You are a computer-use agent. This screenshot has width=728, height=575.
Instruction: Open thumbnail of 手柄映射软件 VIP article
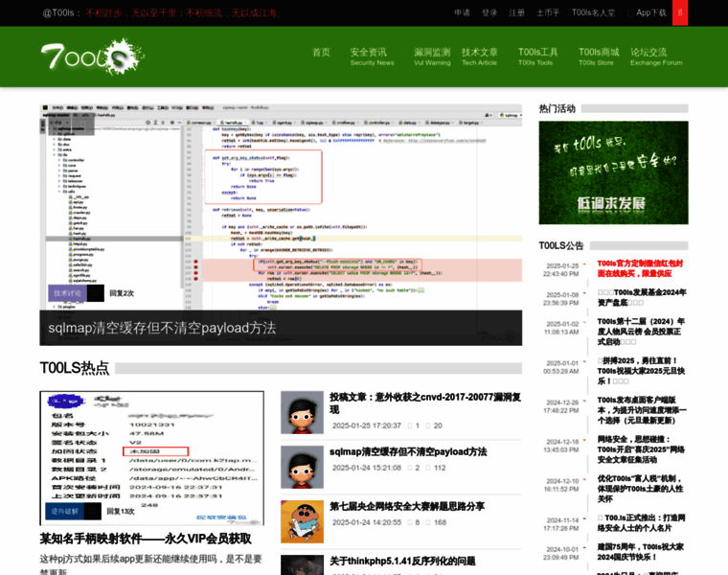coord(151,458)
